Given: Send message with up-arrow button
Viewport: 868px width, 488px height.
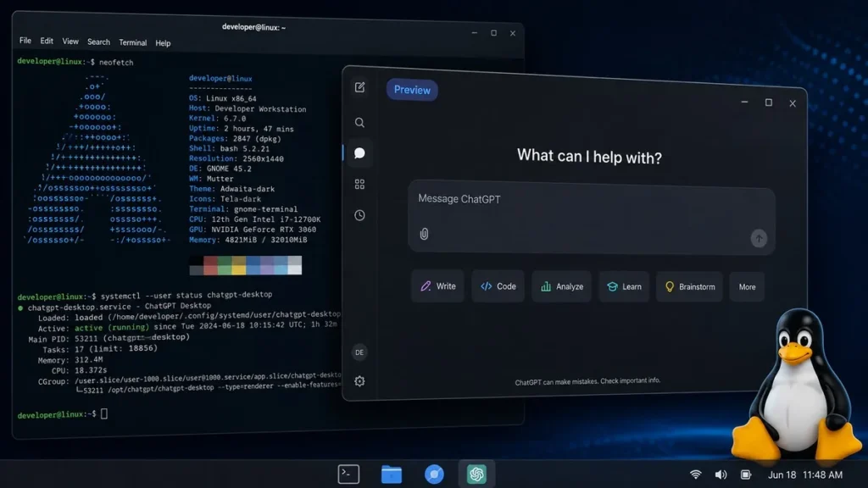Looking at the screenshot, I should (759, 238).
